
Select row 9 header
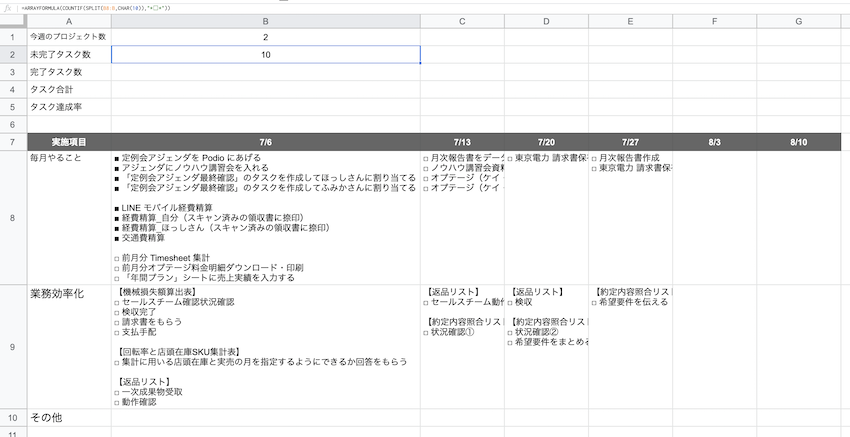pyautogui.click(x=12, y=347)
